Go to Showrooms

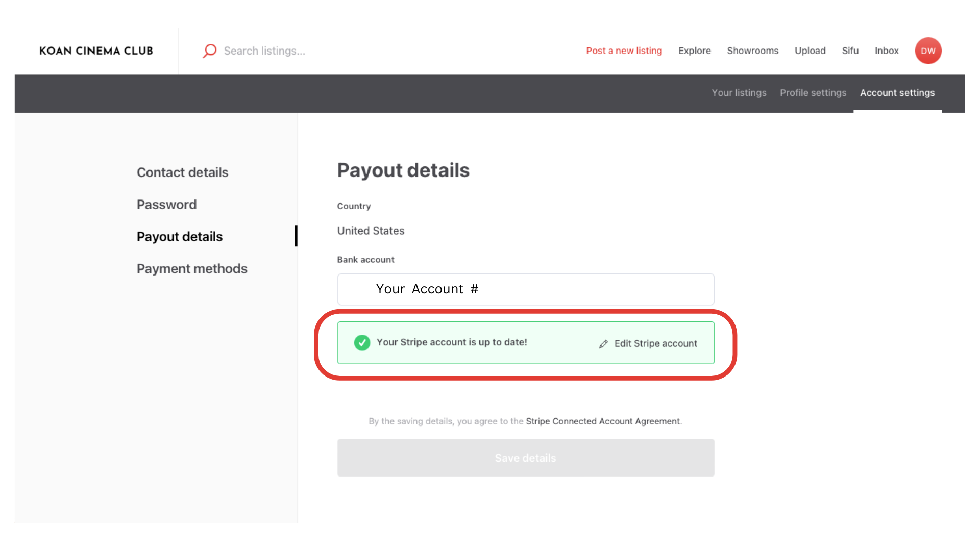pyautogui.click(x=752, y=51)
